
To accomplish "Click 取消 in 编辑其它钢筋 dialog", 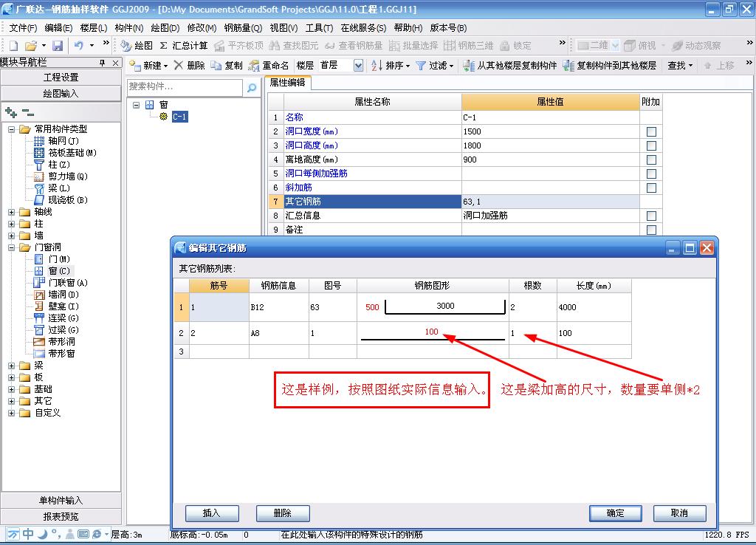I will pyautogui.click(x=679, y=513).
